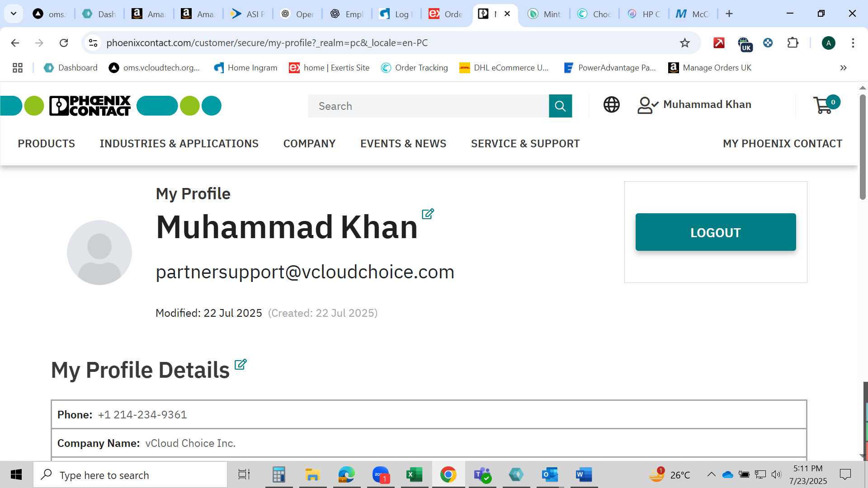Open the Chrome extensions puzzle icon
The image size is (868, 488).
pyautogui.click(x=793, y=43)
